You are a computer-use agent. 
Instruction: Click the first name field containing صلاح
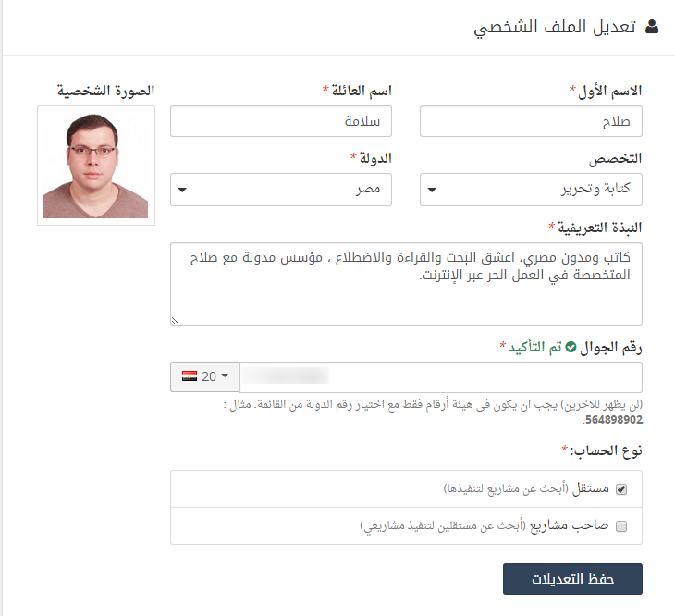pyautogui.click(x=531, y=121)
